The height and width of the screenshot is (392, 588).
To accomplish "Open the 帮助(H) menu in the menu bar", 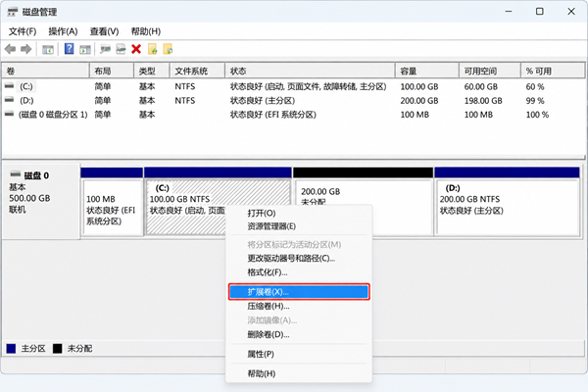I will [x=146, y=31].
